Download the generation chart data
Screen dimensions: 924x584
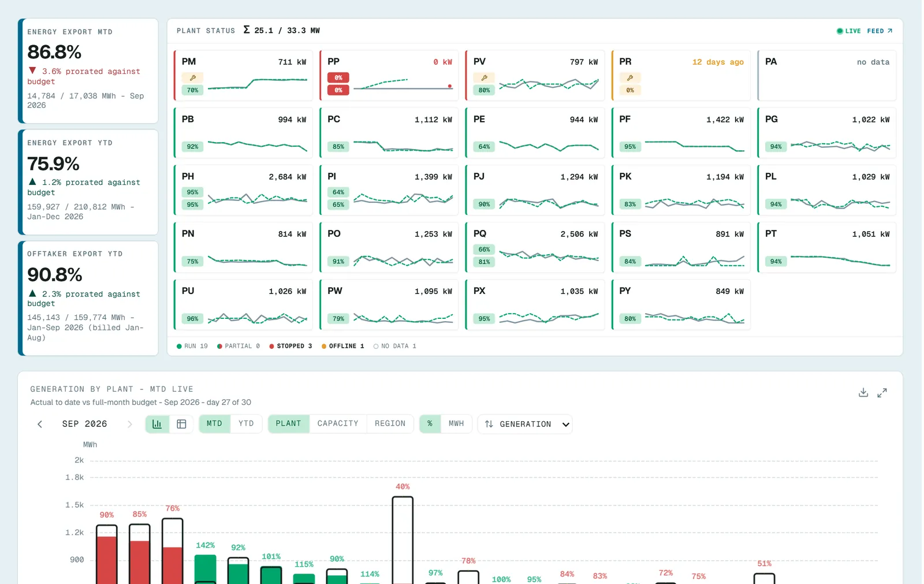pyautogui.click(x=863, y=393)
